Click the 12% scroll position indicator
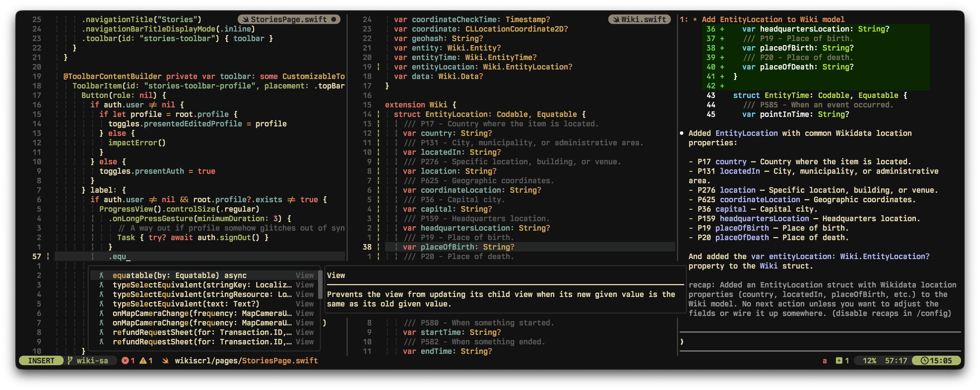 869,360
